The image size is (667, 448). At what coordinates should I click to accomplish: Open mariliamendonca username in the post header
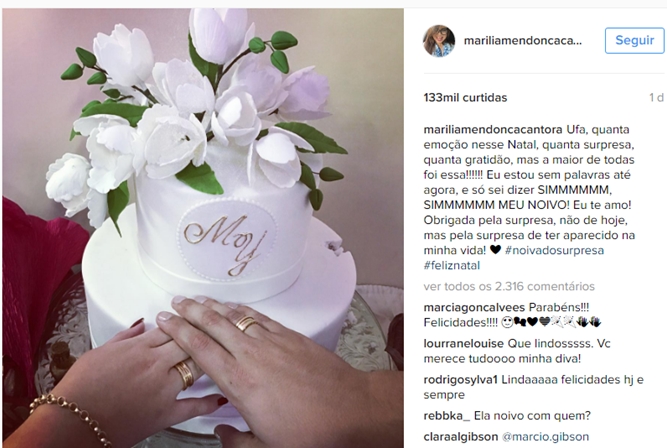(x=522, y=41)
